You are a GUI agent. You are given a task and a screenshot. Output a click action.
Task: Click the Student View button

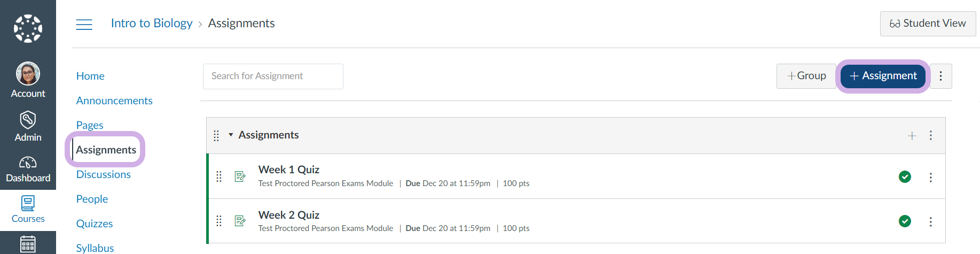pyautogui.click(x=928, y=24)
